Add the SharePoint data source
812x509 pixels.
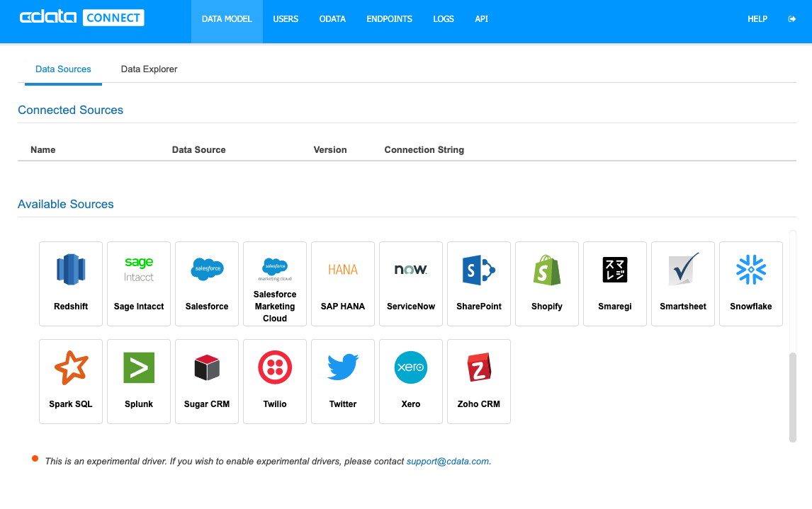(479, 284)
